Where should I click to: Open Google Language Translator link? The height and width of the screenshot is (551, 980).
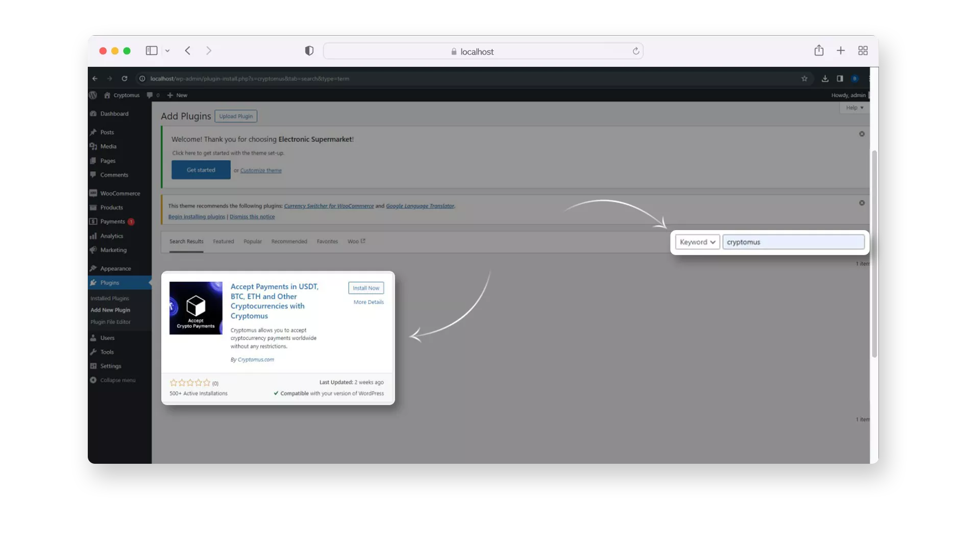coord(420,206)
